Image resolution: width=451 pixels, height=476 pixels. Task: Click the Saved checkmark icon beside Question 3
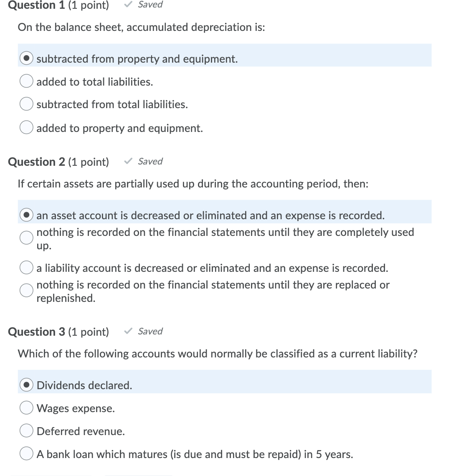click(129, 331)
